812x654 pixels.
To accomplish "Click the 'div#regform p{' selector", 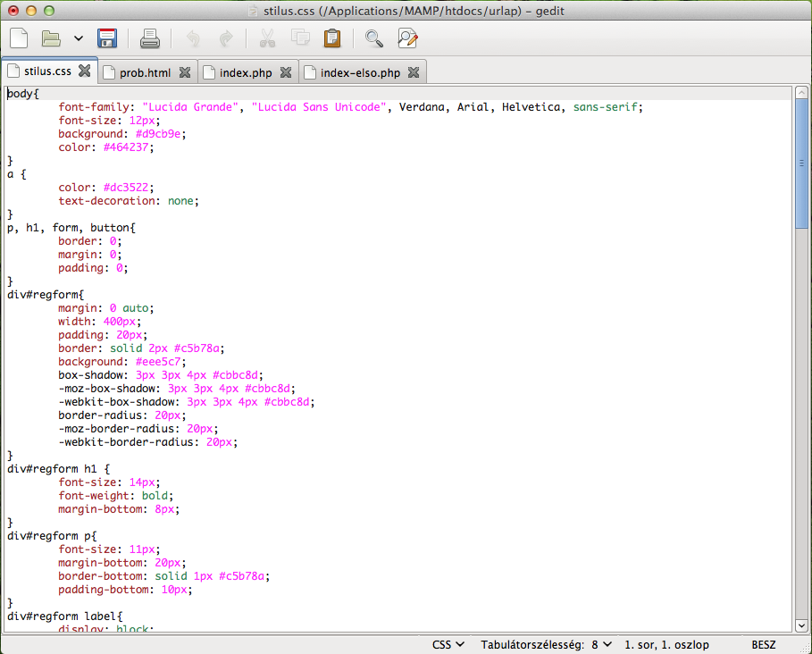I will point(52,536).
